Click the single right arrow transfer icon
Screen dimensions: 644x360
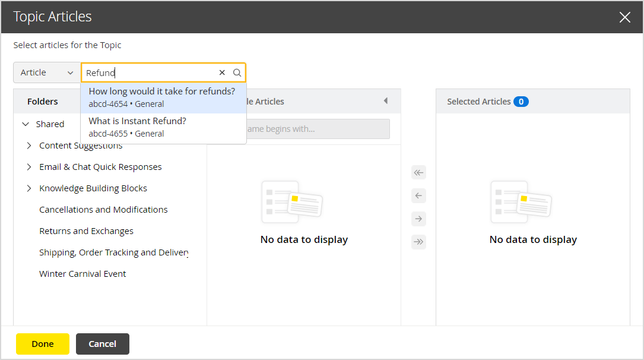[x=418, y=218]
